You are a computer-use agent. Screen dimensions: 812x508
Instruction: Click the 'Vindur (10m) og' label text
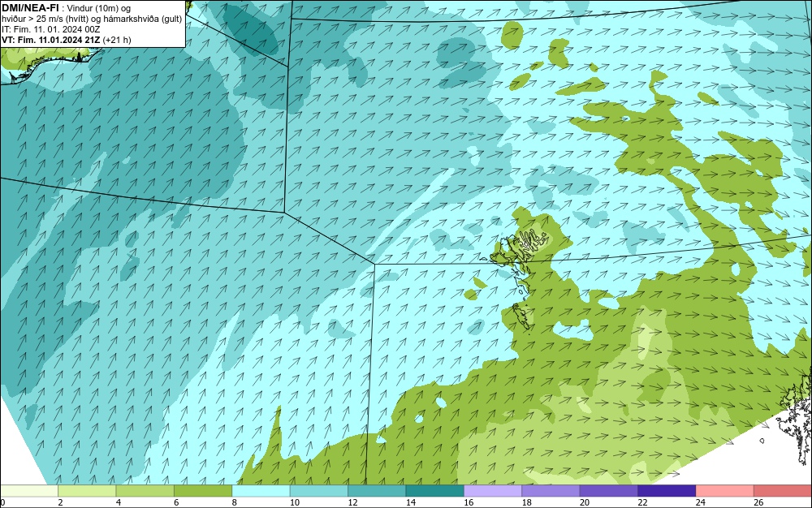coord(99,8)
